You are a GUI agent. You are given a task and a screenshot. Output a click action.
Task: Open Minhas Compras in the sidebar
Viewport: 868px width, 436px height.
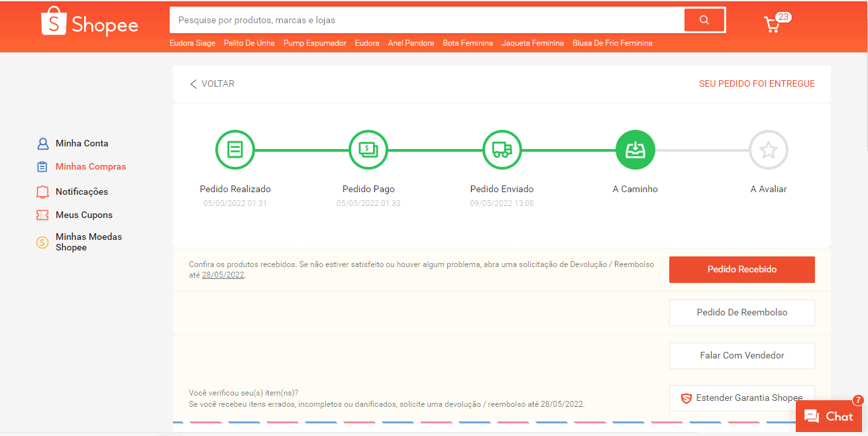(x=91, y=166)
